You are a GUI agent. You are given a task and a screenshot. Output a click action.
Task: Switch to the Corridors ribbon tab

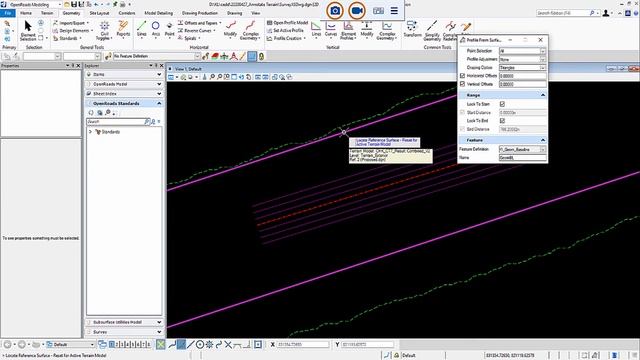click(127, 13)
